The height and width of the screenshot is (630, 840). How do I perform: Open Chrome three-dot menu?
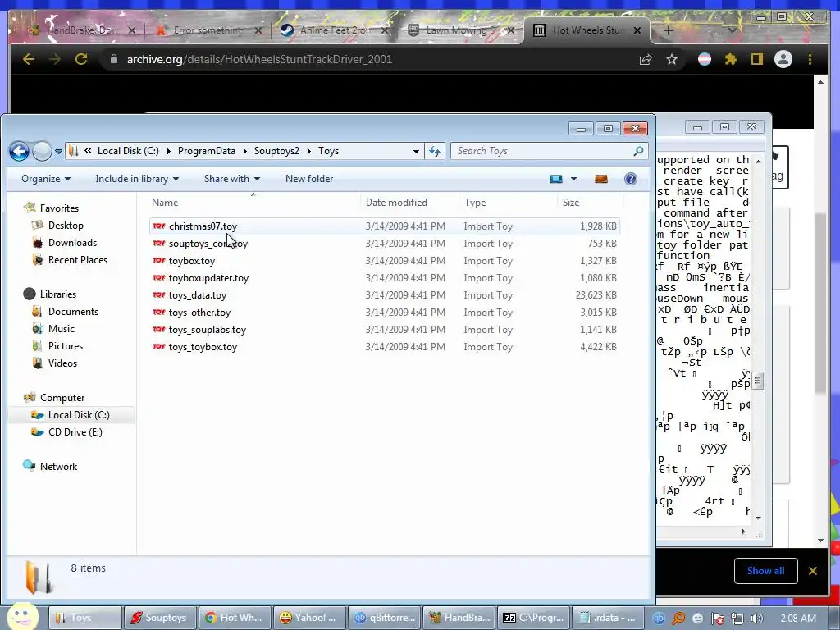pos(810,59)
